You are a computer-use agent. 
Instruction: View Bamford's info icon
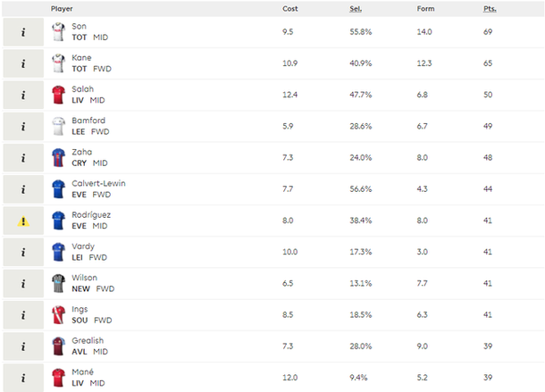(23, 127)
